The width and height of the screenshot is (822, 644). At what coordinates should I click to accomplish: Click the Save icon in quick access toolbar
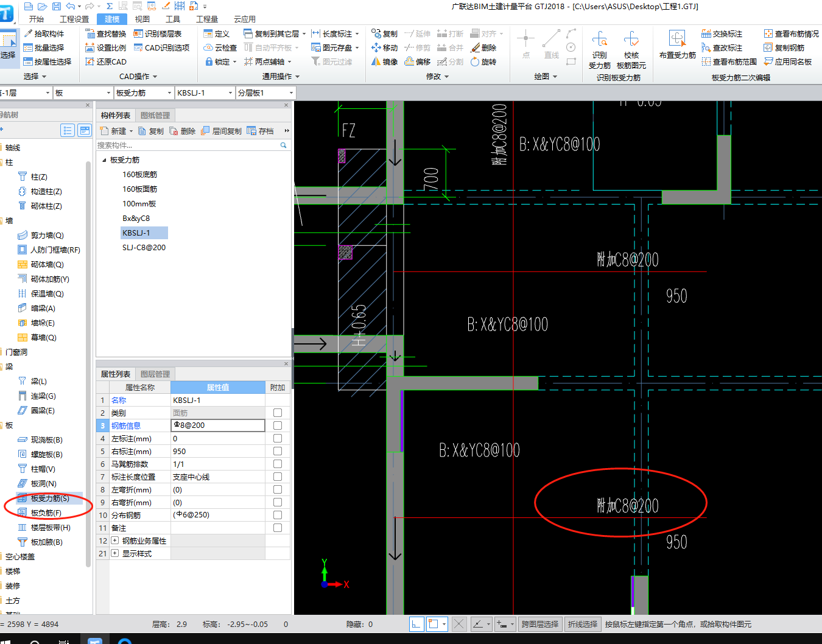coord(57,6)
